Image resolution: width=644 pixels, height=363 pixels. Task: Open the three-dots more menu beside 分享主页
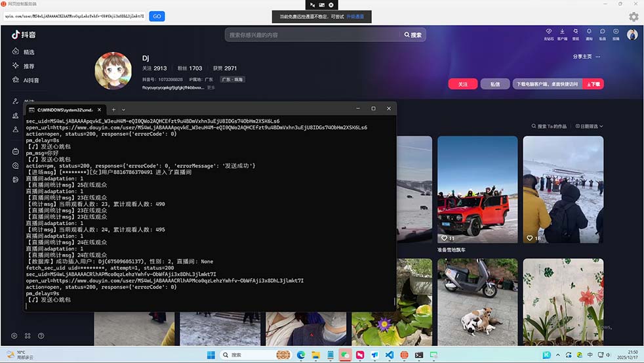click(x=598, y=56)
